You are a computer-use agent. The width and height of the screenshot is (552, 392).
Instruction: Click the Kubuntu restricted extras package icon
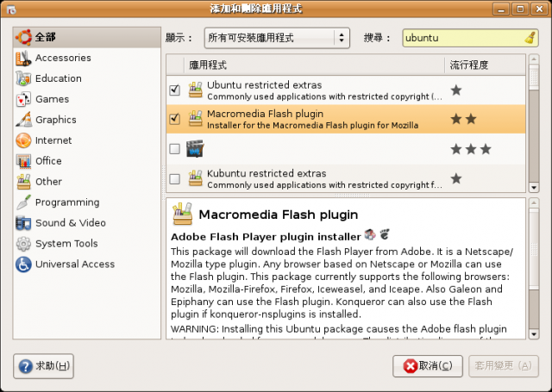(196, 178)
